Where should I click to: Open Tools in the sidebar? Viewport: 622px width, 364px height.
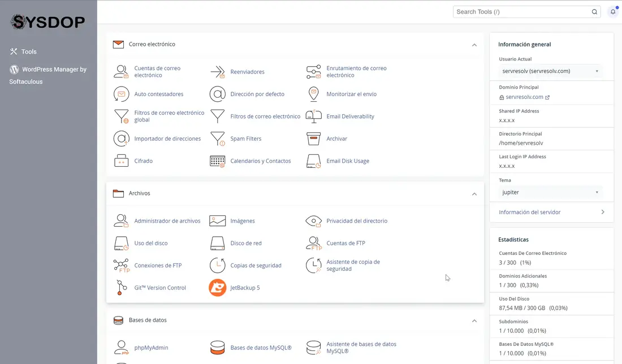pos(23,51)
